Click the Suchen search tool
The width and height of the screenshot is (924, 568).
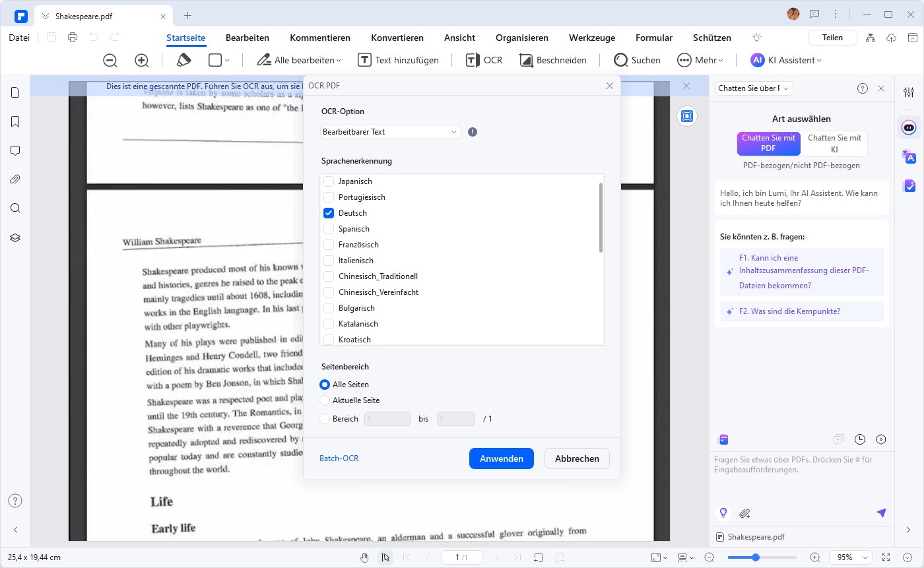click(637, 60)
